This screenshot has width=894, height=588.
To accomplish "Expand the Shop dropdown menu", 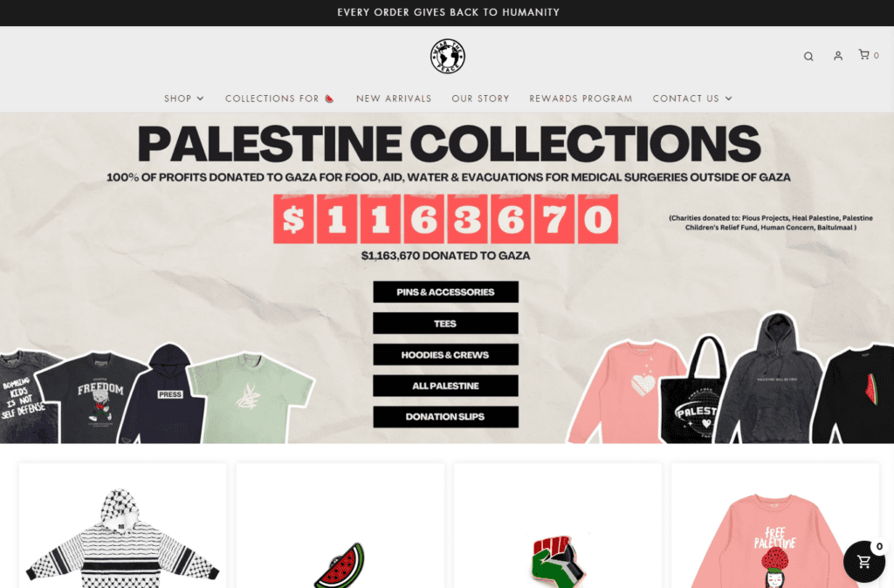I will coord(183,99).
